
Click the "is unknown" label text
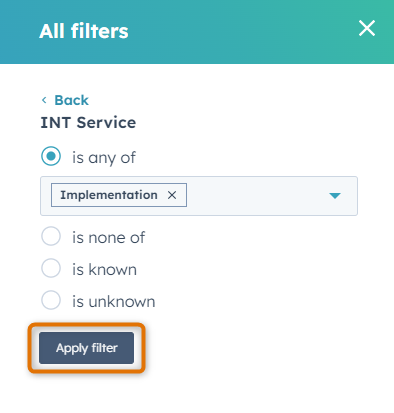point(114,301)
